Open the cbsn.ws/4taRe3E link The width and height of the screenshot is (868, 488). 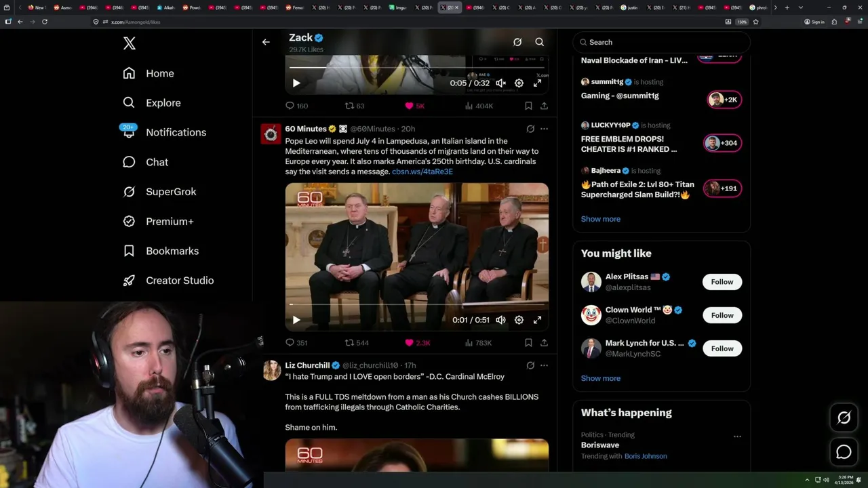pyautogui.click(x=422, y=171)
